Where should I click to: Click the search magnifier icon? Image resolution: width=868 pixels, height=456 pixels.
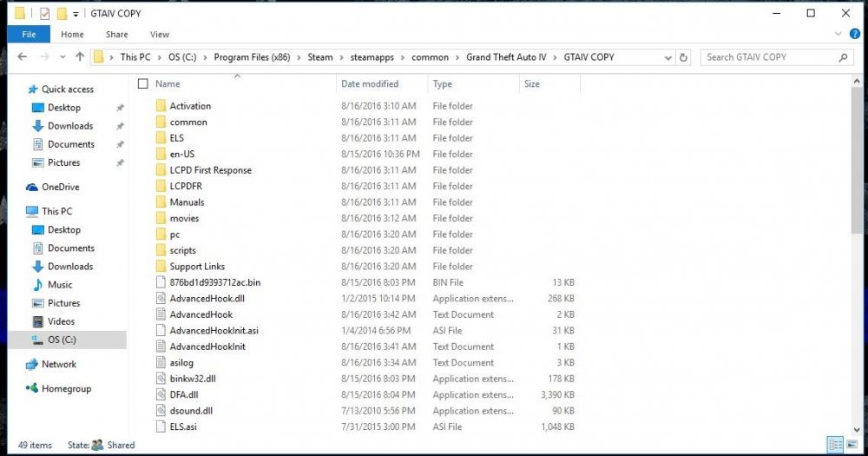(x=843, y=57)
